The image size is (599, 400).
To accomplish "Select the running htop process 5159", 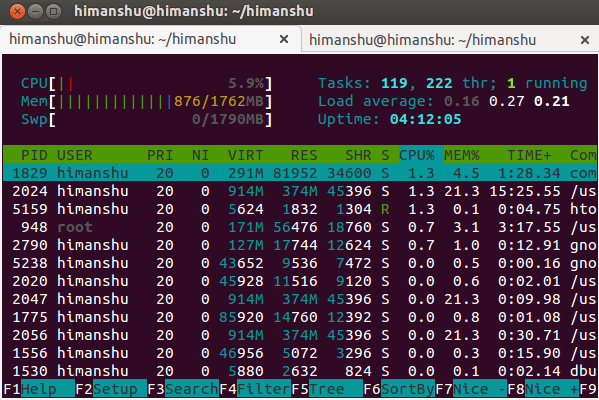I will [300, 209].
